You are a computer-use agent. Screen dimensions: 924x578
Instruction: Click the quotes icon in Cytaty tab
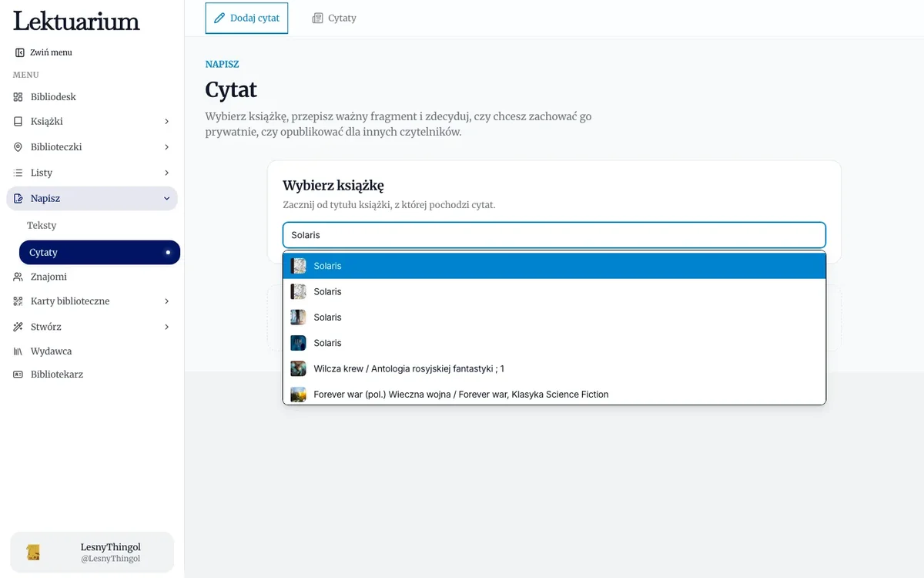(x=317, y=18)
